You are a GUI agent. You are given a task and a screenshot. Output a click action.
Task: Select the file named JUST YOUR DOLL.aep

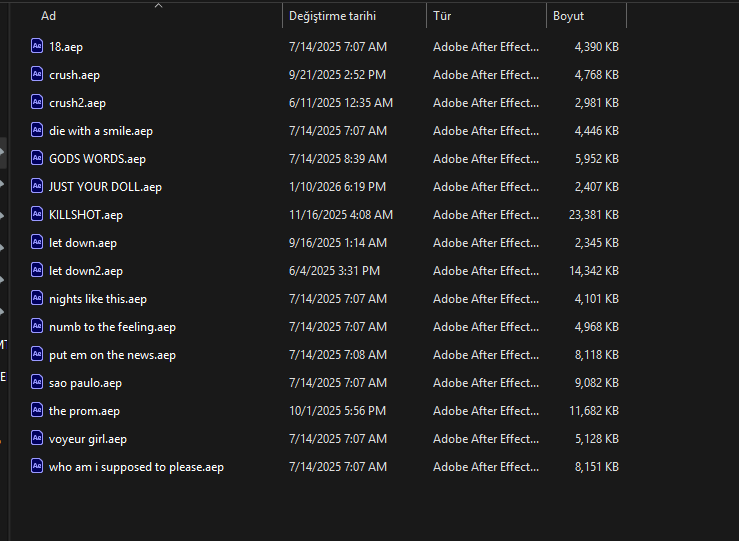pyautogui.click(x=105, y=187)
